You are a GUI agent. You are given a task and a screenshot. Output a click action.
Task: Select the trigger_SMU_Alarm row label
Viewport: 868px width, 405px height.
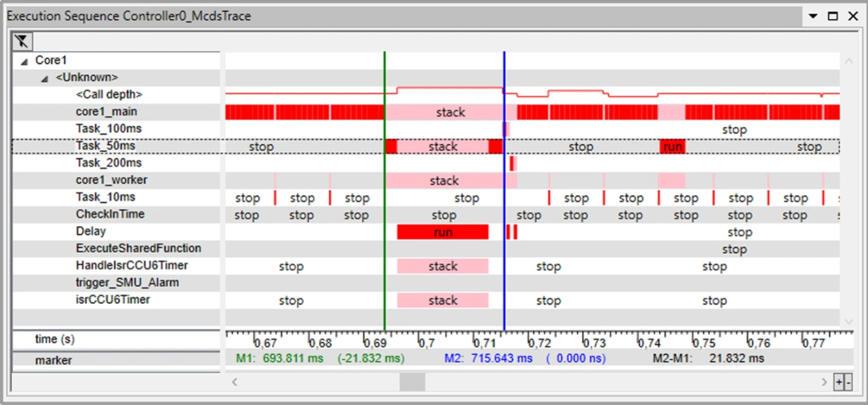click(127, 282)
